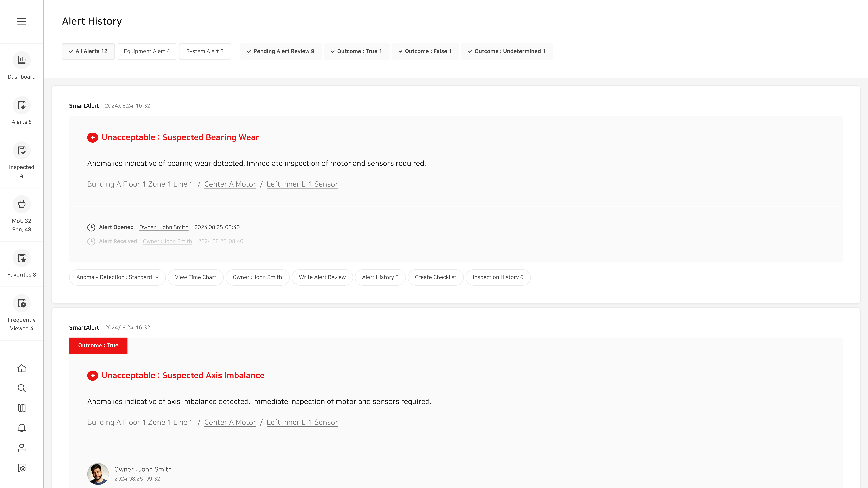Open the Dashboard chart icon
Image resolution: width=868 pixels, height=488 pixels.
[x=22, y=60]
